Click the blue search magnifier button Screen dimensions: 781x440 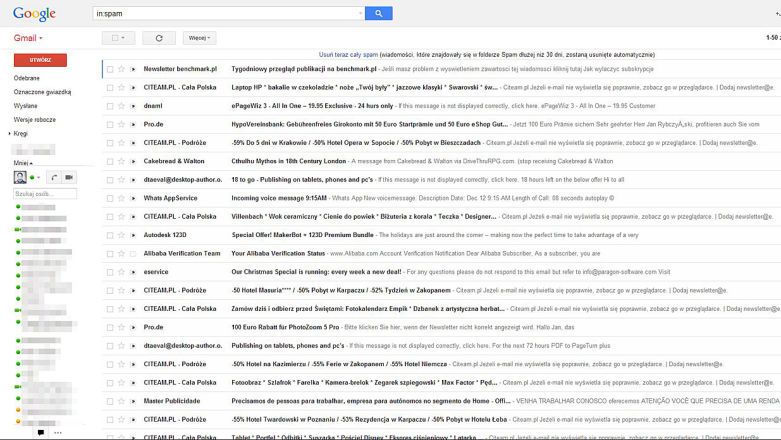click(x=379, y=13)
